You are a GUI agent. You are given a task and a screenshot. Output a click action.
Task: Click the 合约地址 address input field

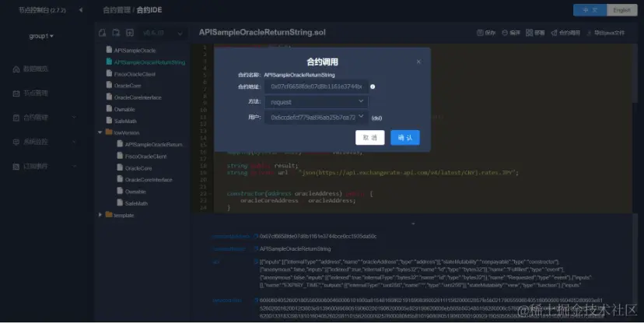[x=317, y=86]
